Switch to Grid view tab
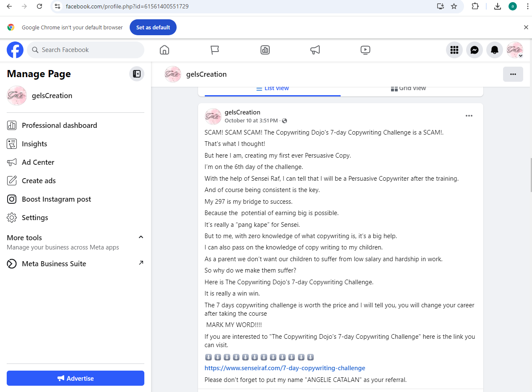The image size is (532, 392). click(x=408, y=88)
